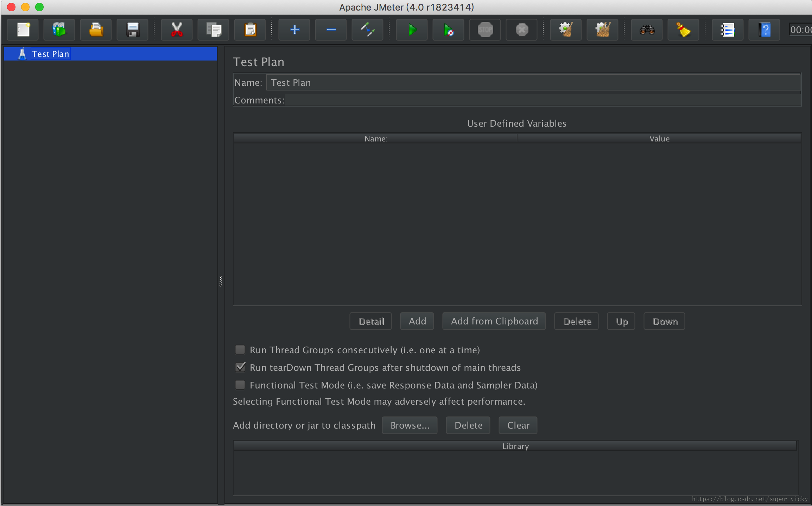Viewport: 812px width, 506px height.
Task: Click the Detail button
Action: (x=371, y=321)
